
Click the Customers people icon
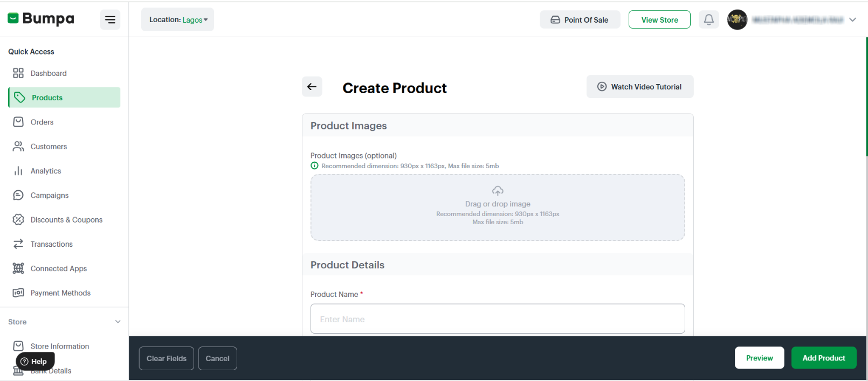click(x=18, y=146)
